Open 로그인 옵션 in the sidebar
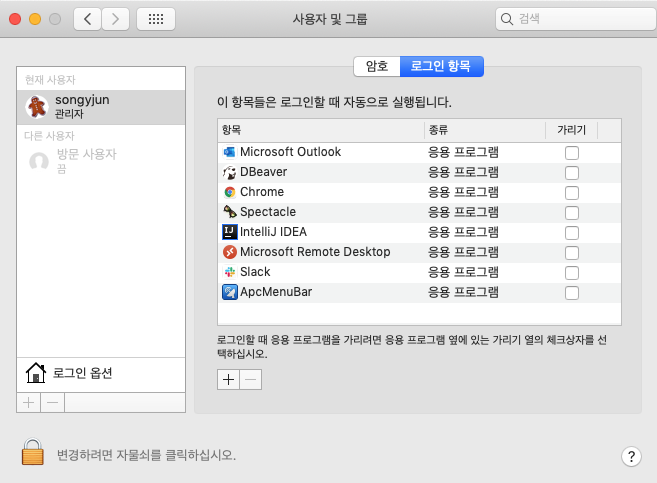The height and width of the screenshot is (483, 657). [101, 373]
